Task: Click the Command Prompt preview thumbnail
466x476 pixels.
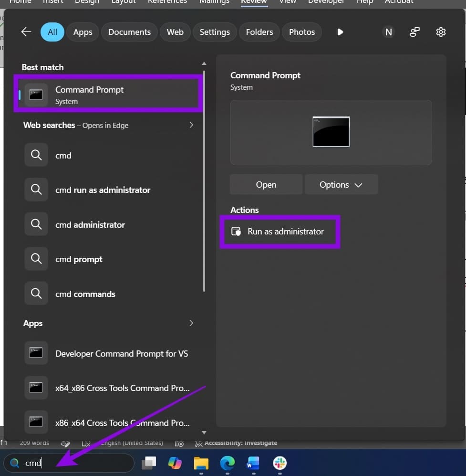Action: (331, 132)
